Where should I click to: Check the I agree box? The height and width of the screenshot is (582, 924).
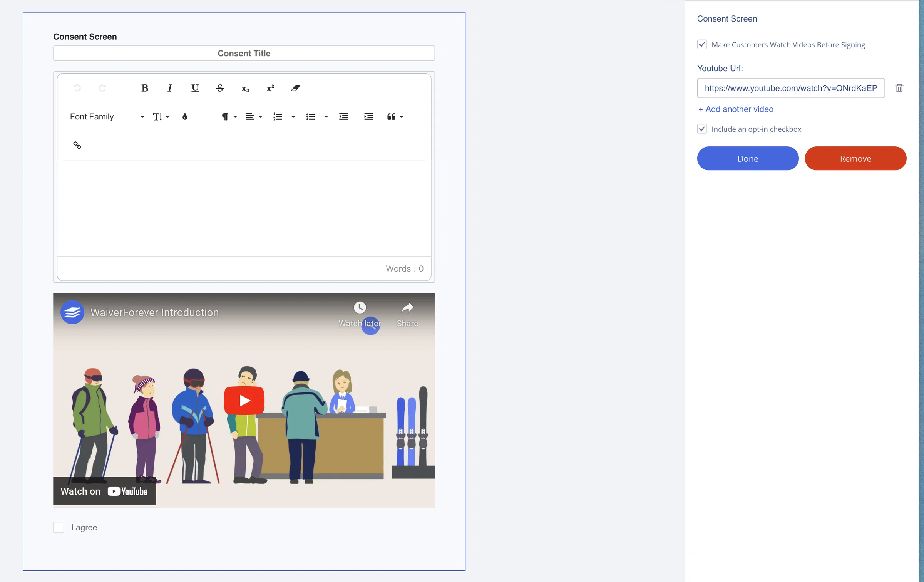point(59,527)
